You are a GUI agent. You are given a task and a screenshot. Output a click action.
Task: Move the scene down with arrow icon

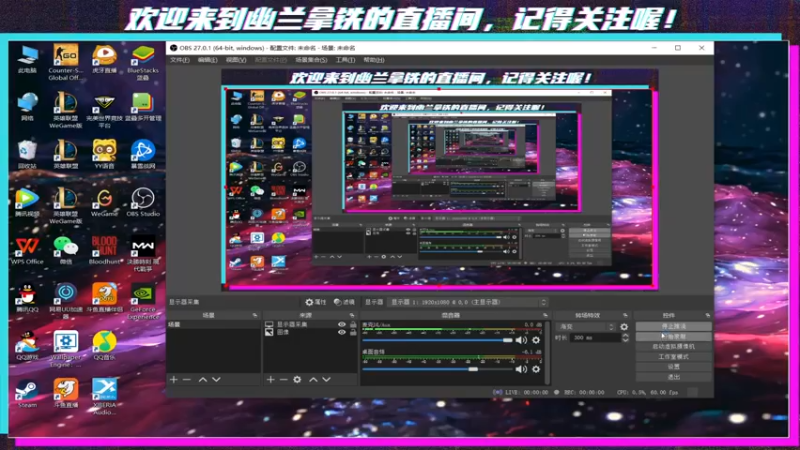[x=216, y=380]
